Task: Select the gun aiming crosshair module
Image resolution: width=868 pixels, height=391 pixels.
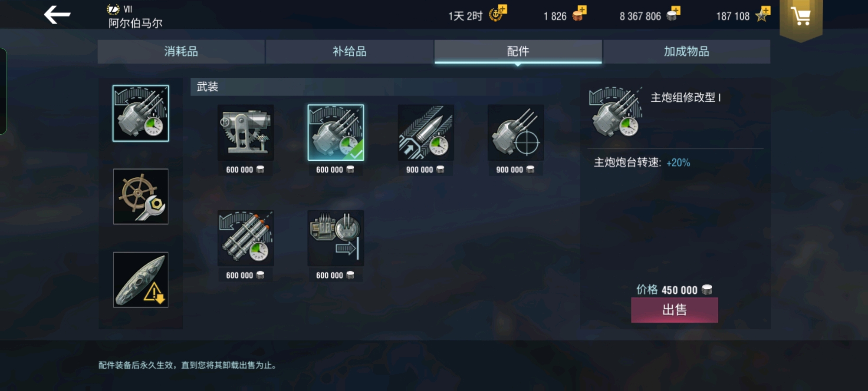Action: [x=516, y=133]
